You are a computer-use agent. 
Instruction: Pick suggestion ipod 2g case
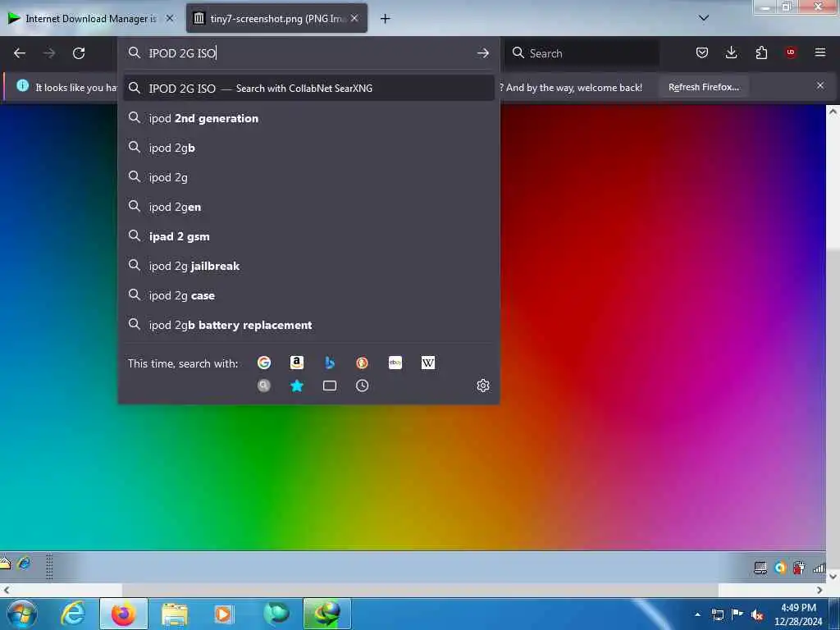(x=308, y=295)
